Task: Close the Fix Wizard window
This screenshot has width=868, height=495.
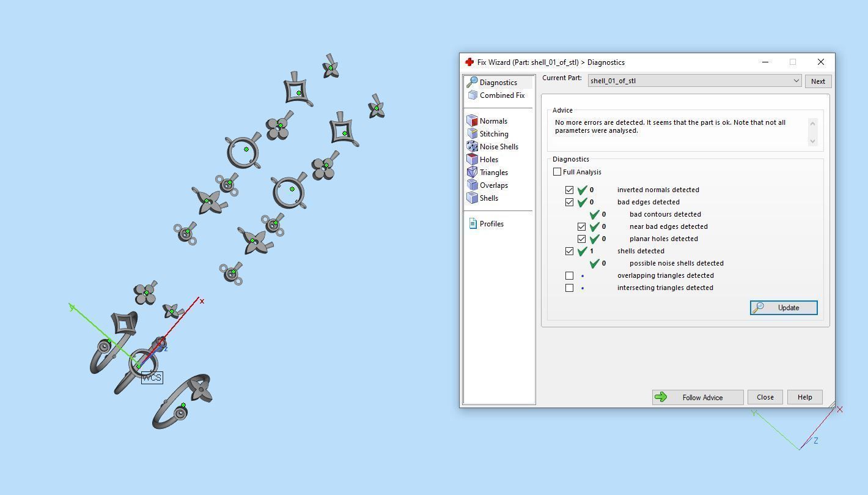Action: [820, 62]
